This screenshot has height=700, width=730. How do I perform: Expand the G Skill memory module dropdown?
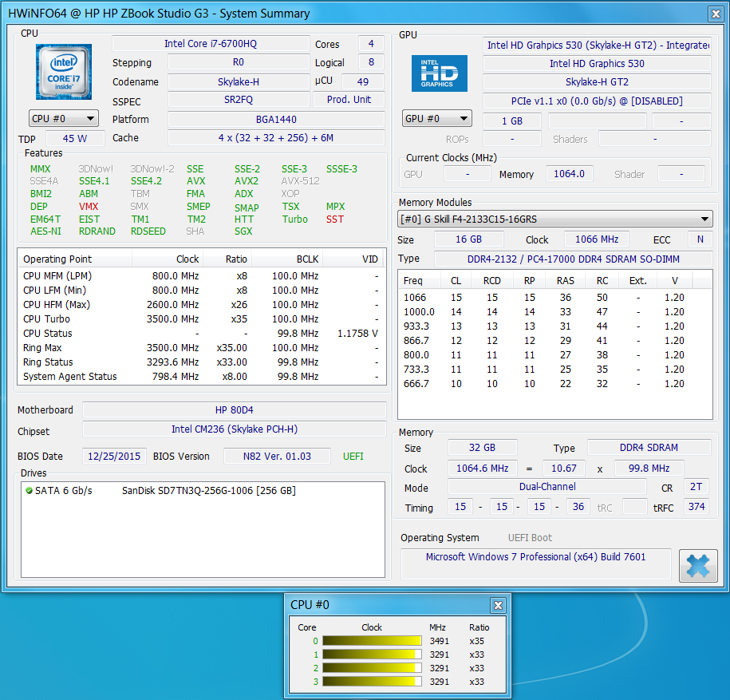[x=555, y=219]
